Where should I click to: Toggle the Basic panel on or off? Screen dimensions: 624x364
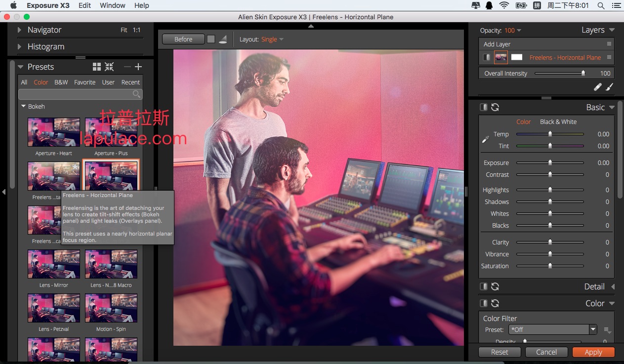tap(484, 107)
